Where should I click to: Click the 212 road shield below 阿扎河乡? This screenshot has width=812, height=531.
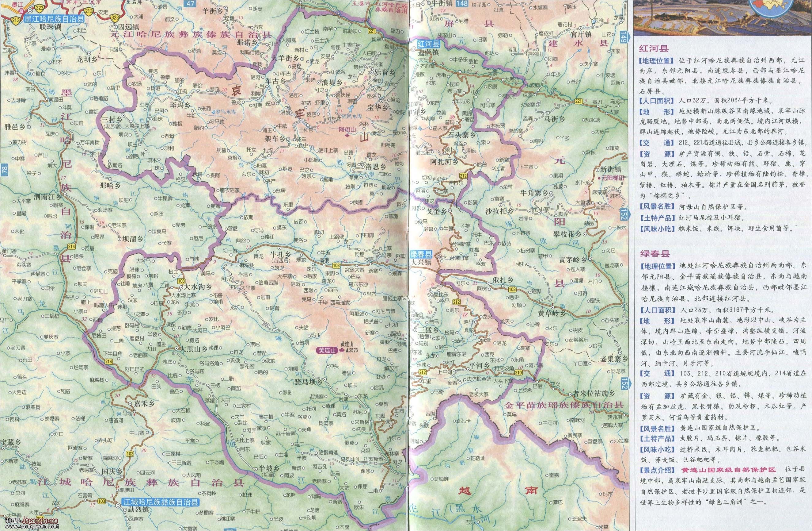click(x=463, y=175)
